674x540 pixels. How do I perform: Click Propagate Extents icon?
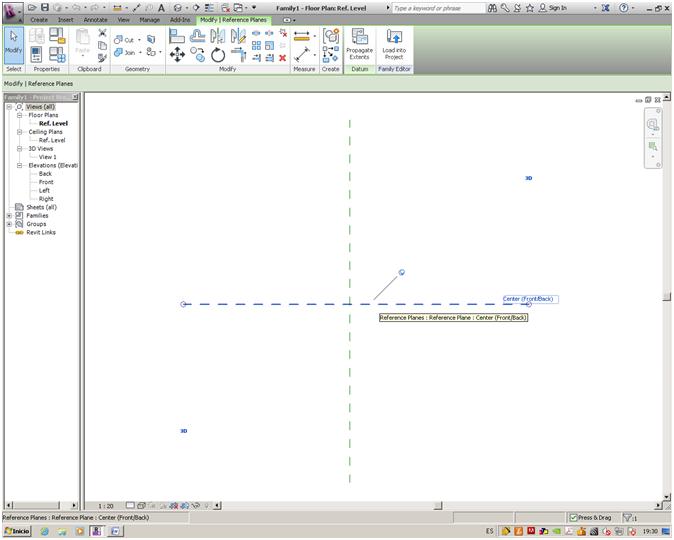coord(359,44)
